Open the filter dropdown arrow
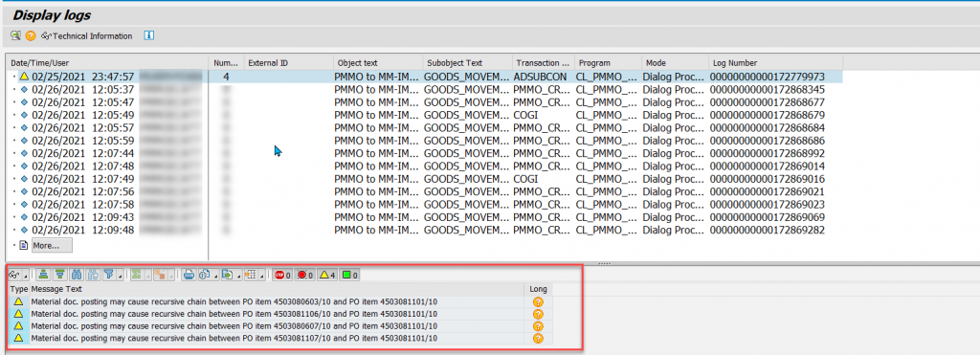Viewport: 980px width, 355px height. tap(120, 275)
